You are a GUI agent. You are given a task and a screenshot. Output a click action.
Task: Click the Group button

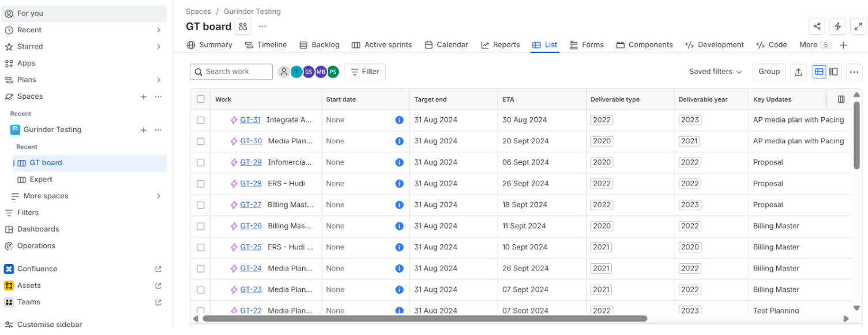coord(769,72)
